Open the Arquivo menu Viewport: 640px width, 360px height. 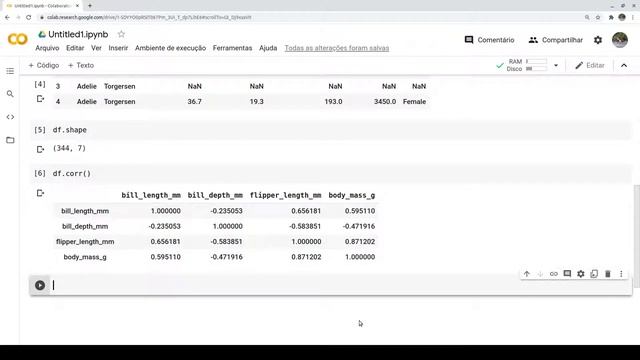pos(47,48)
